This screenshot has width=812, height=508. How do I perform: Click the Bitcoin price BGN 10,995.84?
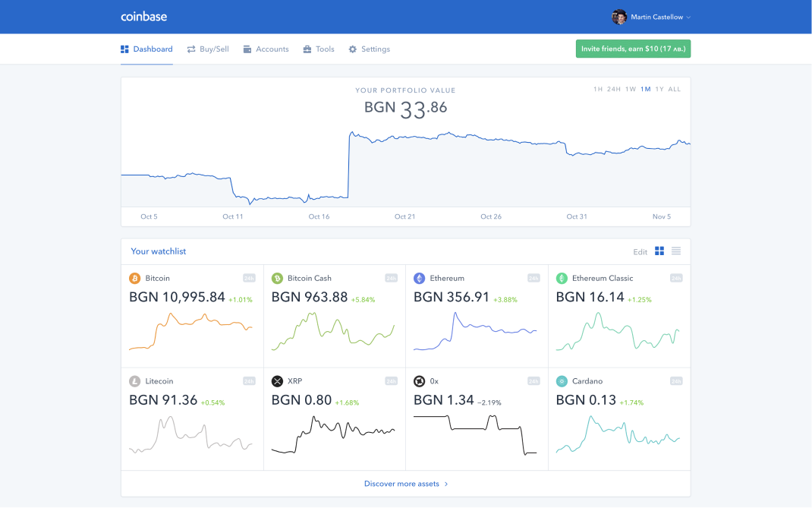[x=177, y=297]
